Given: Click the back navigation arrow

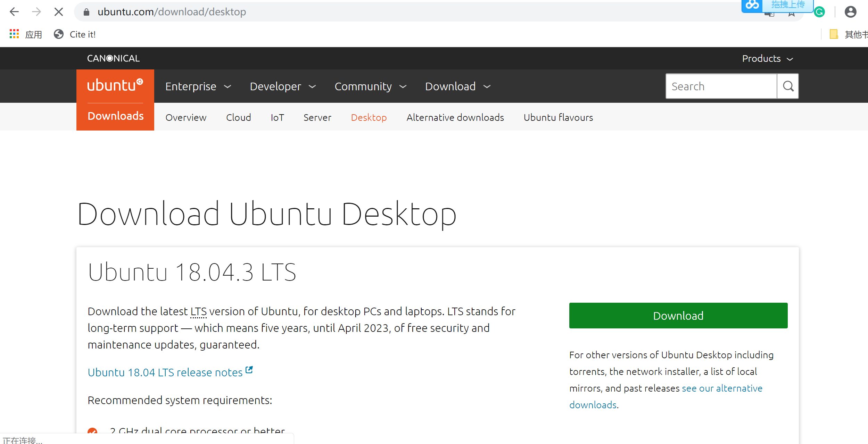Looking at the screenshot, I should tap(14, 11).
